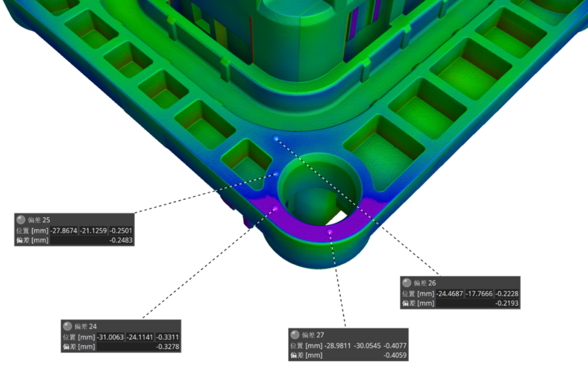This screenshot has width=588, height=370.
Task: Pick the 偏差 25 measurement point on the model
Action: click(277, 174)
